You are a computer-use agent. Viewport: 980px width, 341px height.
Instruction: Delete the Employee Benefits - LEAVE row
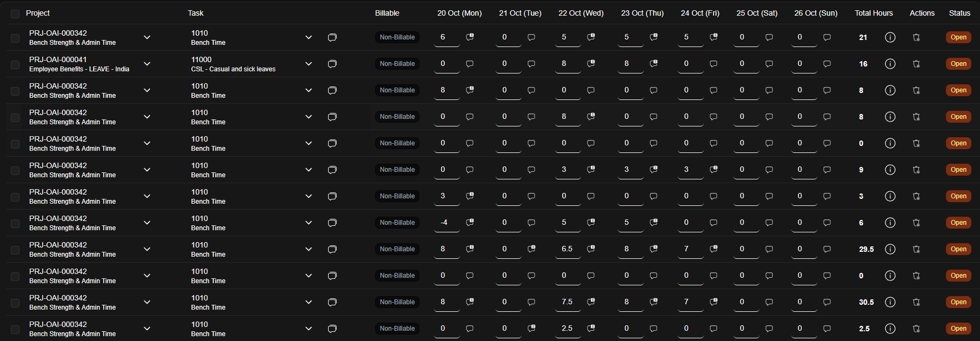click(916, 64)
